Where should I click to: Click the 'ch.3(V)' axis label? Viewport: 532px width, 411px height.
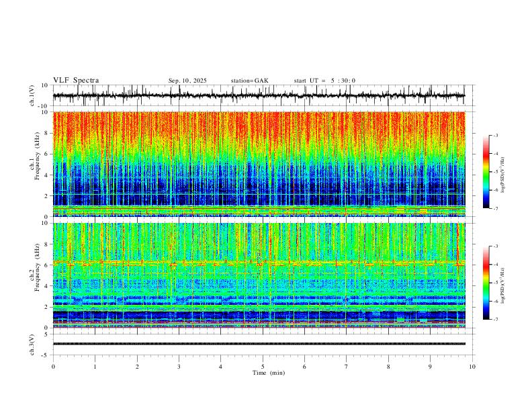pyautogui.click(x=32, y=345)
